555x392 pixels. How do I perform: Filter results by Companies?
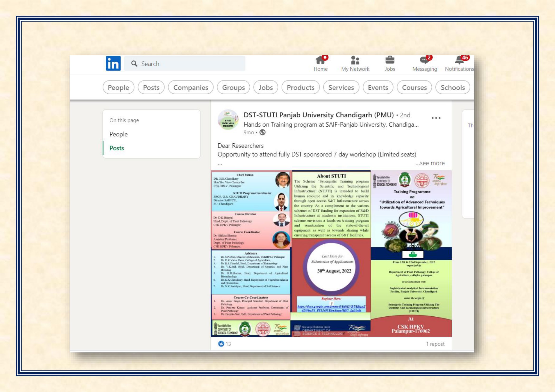click(x=191, y=87)
